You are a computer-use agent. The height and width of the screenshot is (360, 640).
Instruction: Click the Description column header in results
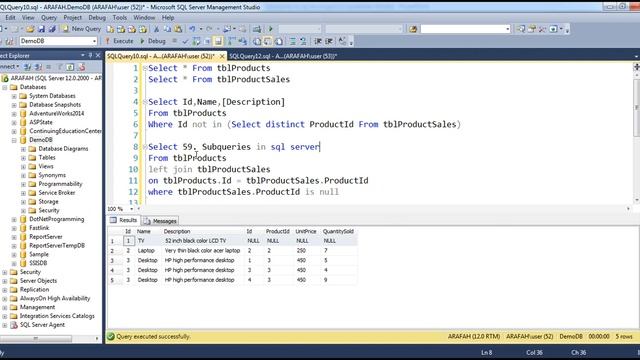(177, 231)
